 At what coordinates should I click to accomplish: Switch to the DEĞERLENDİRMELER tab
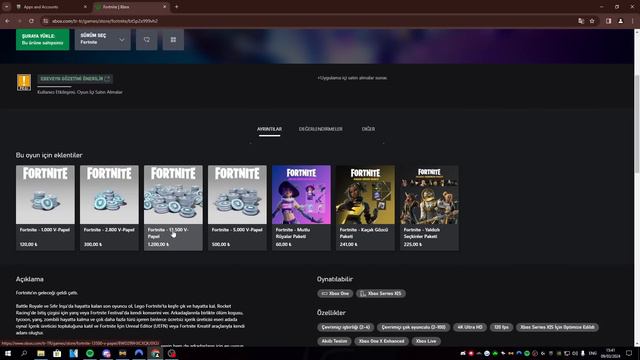click(320, 129)
